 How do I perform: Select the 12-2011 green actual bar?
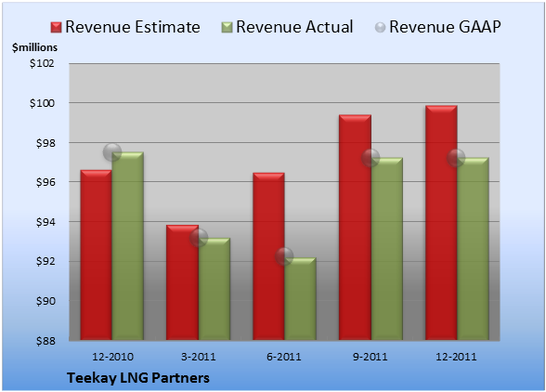point(473,249)
